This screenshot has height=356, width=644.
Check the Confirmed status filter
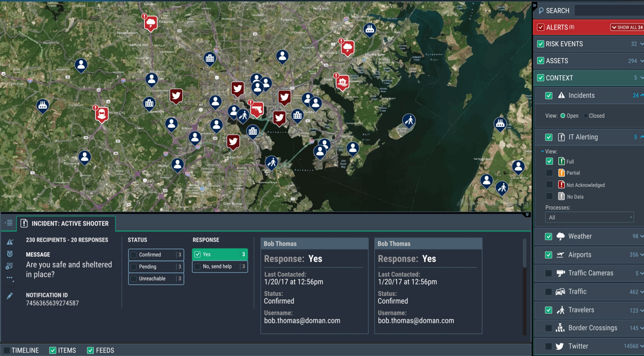point(134,255)
